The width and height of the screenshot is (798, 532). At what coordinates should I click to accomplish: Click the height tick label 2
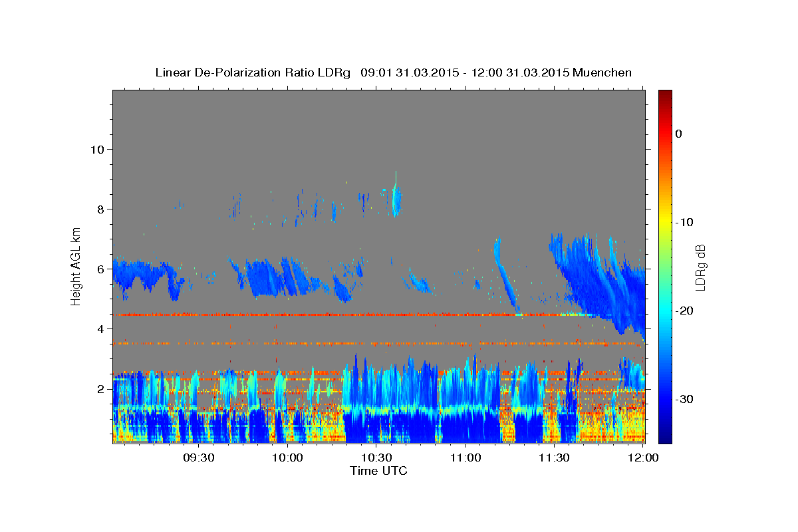(101, 388)
